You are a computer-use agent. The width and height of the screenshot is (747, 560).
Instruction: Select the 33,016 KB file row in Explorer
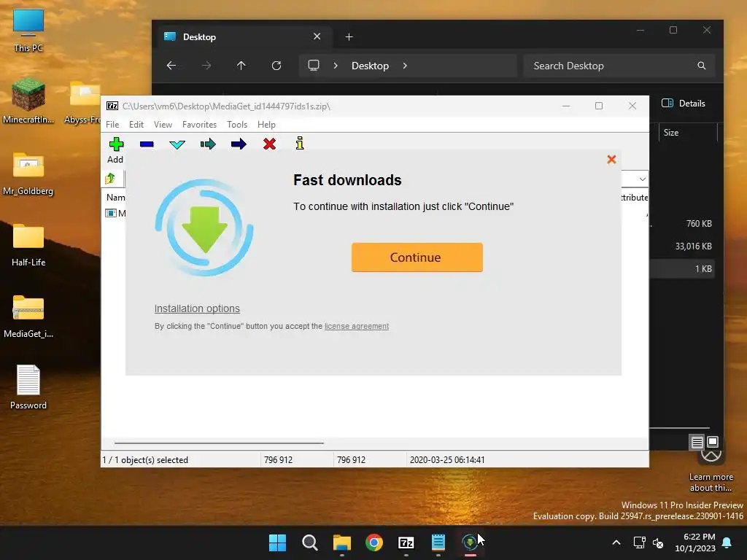click(682, 246)
